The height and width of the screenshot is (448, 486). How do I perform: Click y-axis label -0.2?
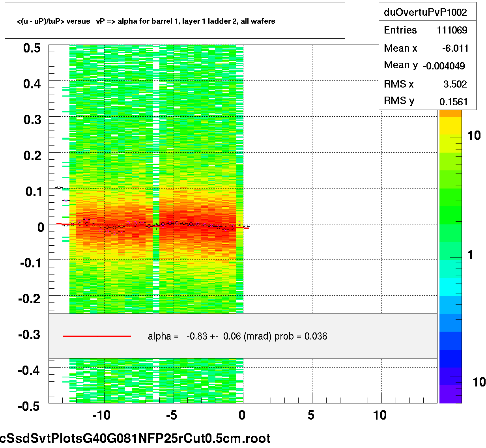coord(30,299)
